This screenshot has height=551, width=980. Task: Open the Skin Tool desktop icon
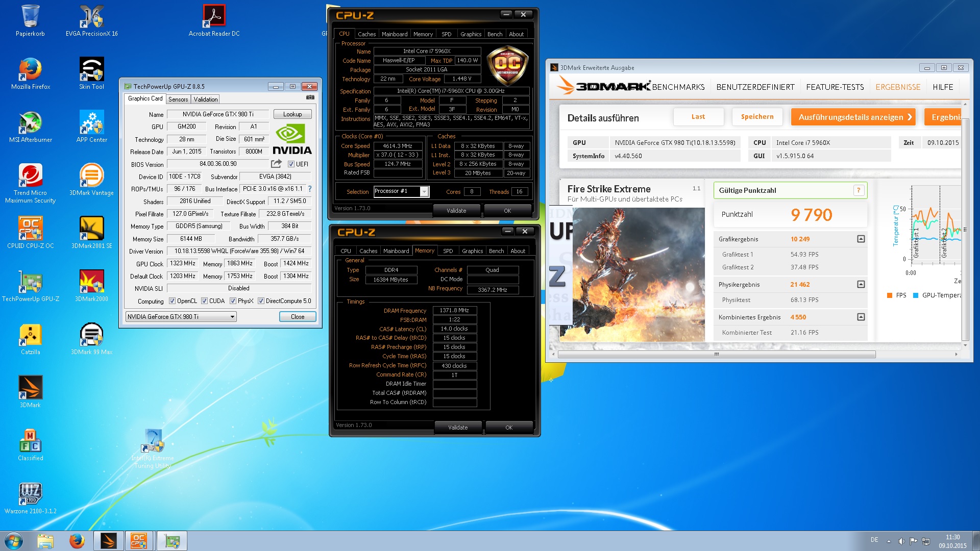point(92,73)
